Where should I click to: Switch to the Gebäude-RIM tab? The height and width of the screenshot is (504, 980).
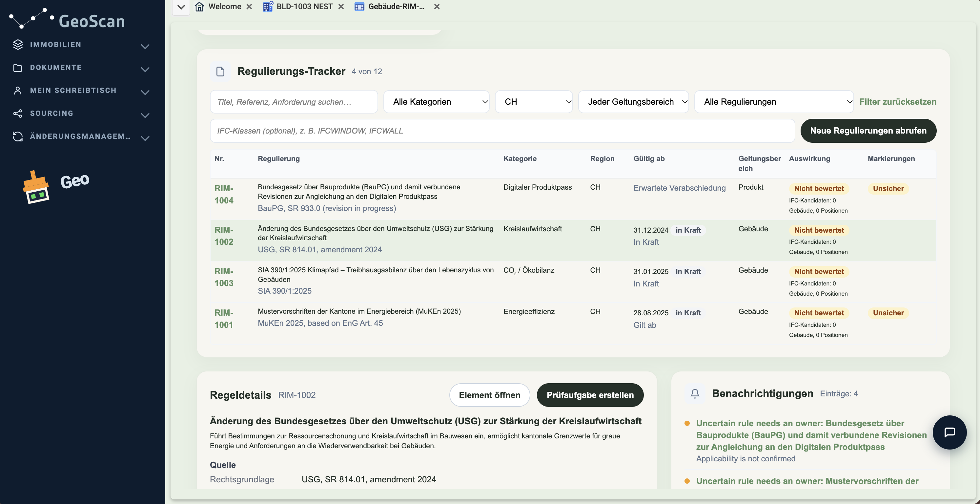click(x=397, y=7)
